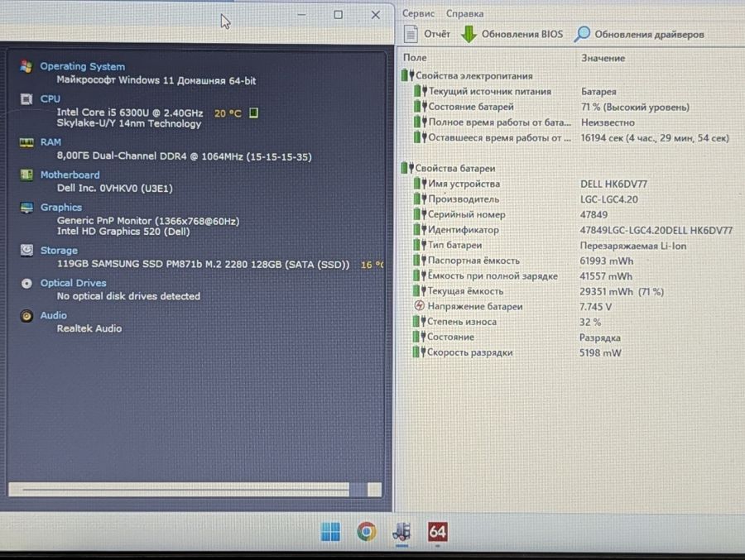This screenshot has height=560, width=745.
Task: Open the Storage section link
Action: point(59,251)
